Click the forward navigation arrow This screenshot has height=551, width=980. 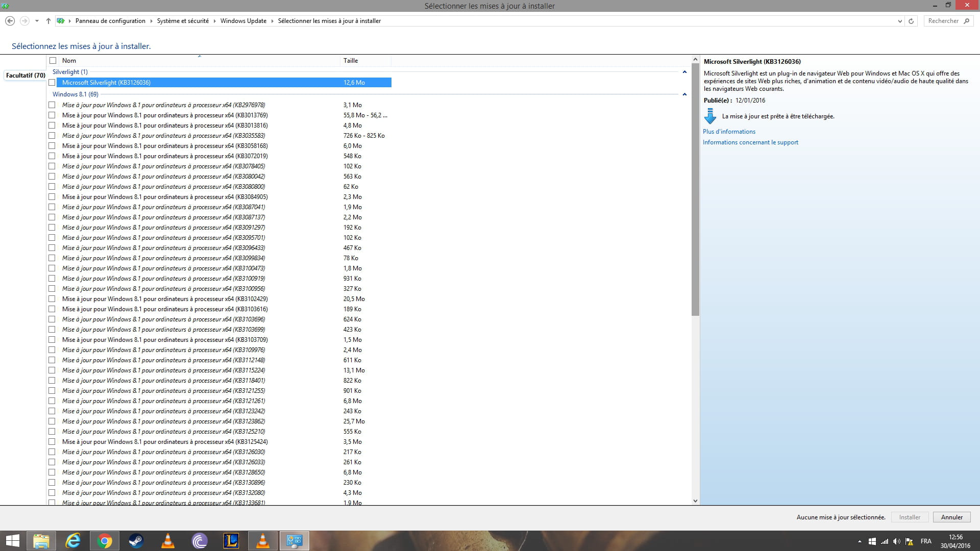coord(24,21)
